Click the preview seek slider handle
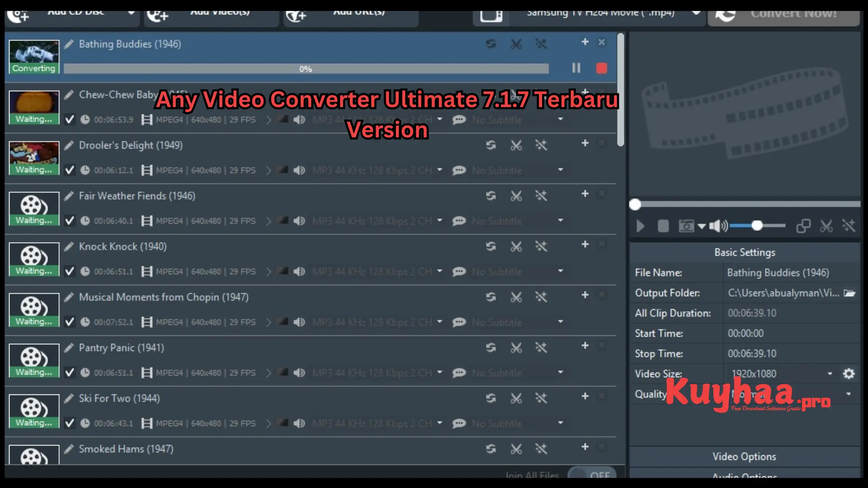 pos(635,205)
